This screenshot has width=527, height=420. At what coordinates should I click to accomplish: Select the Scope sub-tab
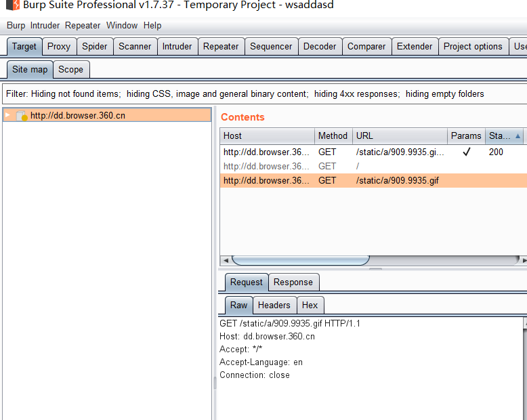(x=70, y=70)
